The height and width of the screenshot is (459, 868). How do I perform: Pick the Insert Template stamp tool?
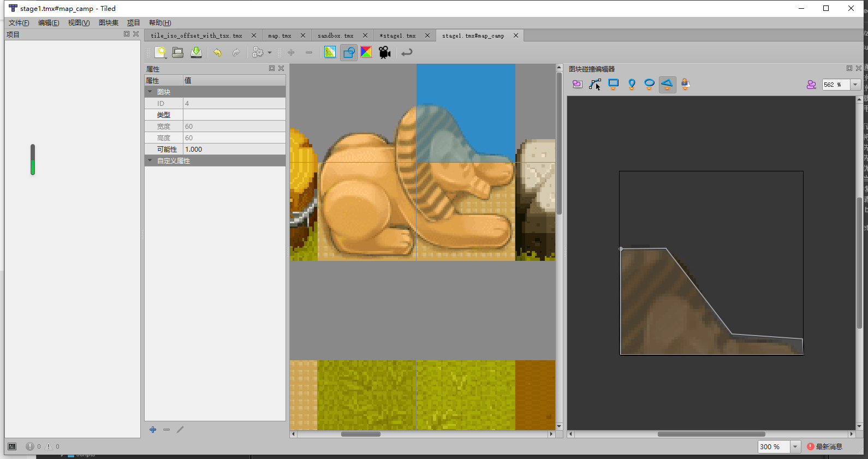pos(686,85)
